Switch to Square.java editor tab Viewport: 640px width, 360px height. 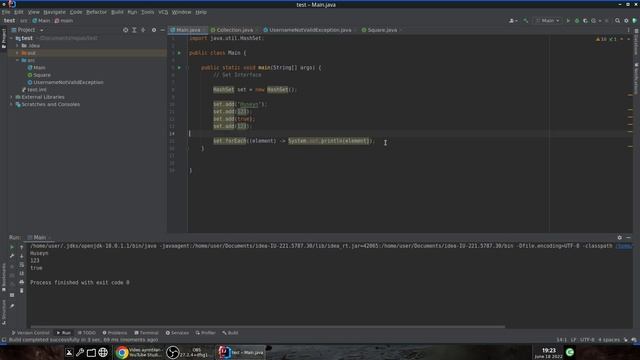(382, 30)
